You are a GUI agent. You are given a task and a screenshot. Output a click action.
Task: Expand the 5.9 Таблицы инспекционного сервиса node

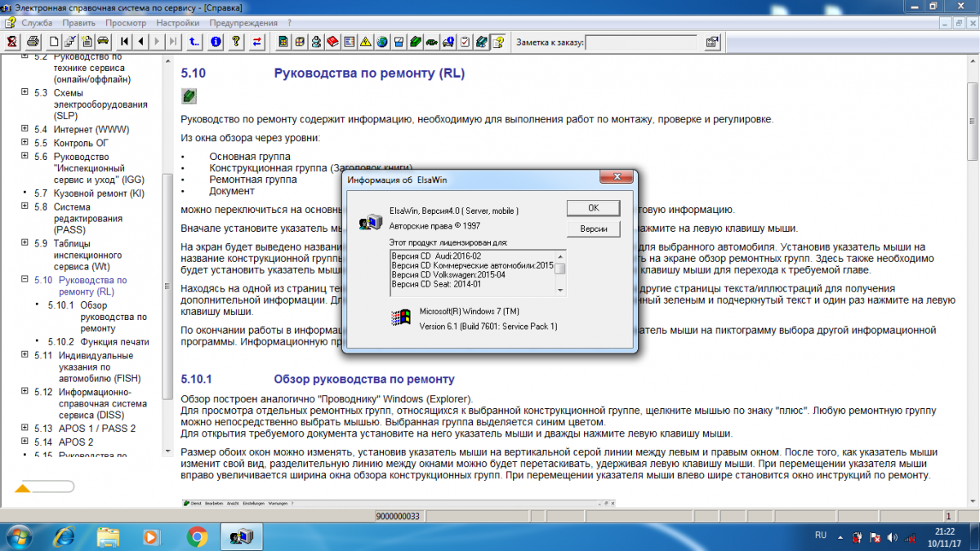point(24,242)
